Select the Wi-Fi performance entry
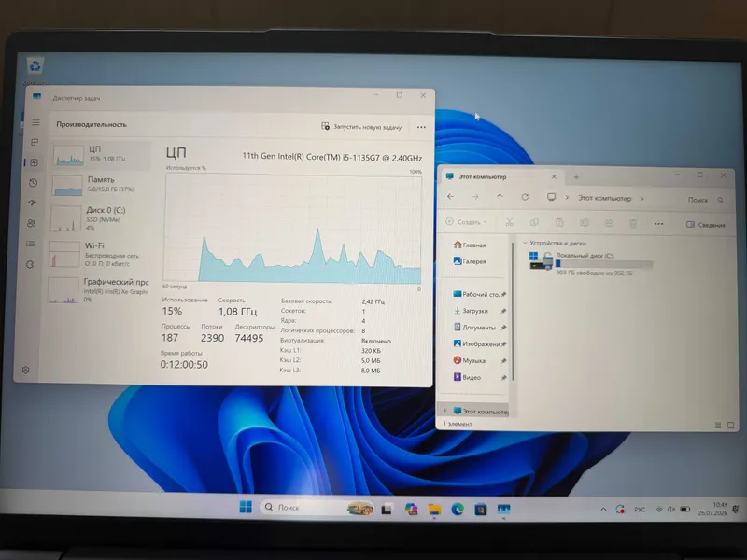The width and height of the screenshot is (747, 560). [97, 254]
